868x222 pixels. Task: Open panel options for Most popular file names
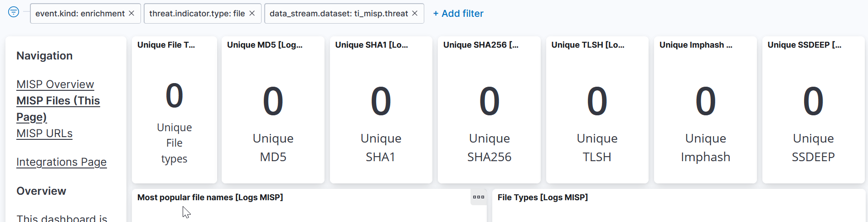click(x=479, y=197)
